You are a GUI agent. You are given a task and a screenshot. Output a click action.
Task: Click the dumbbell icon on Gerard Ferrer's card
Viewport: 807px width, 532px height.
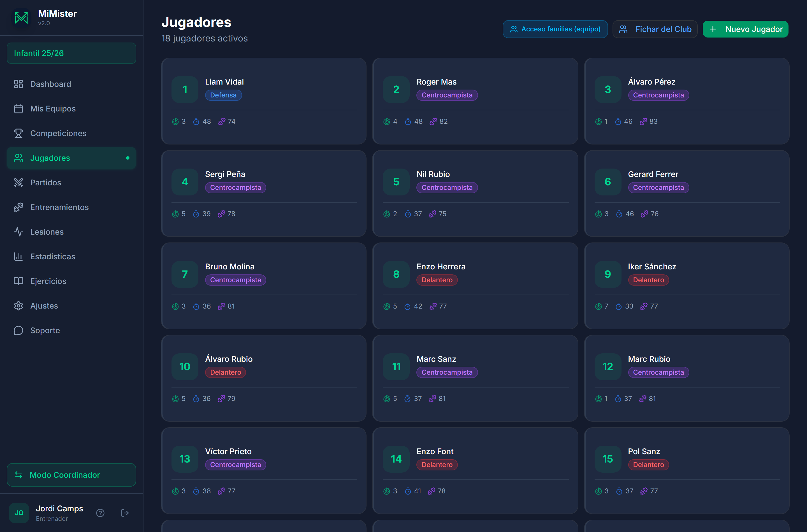644,214
